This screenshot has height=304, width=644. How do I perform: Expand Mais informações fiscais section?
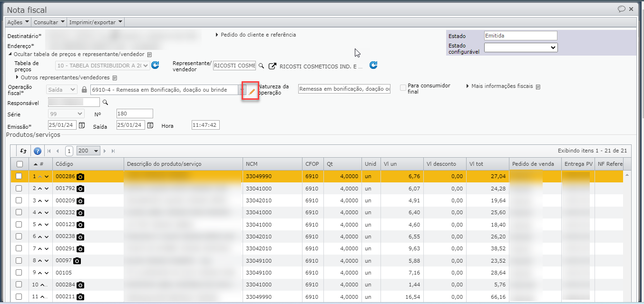pos(502,86)
